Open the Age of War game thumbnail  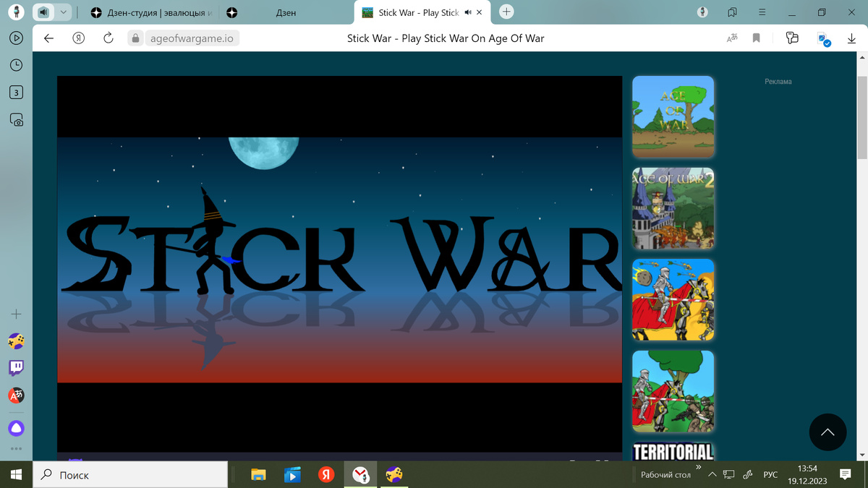(673, 117)
